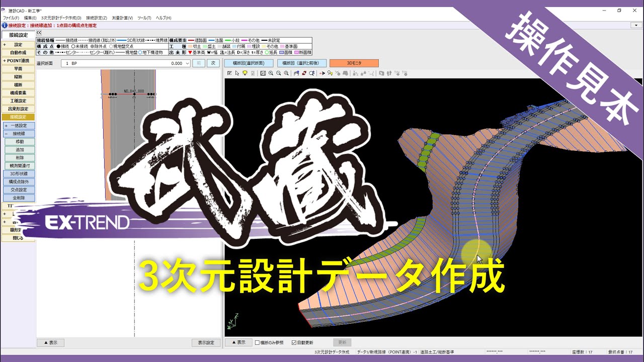
Task: Open the 接続設定(Z) menu
Action: (x=97, y=18)
